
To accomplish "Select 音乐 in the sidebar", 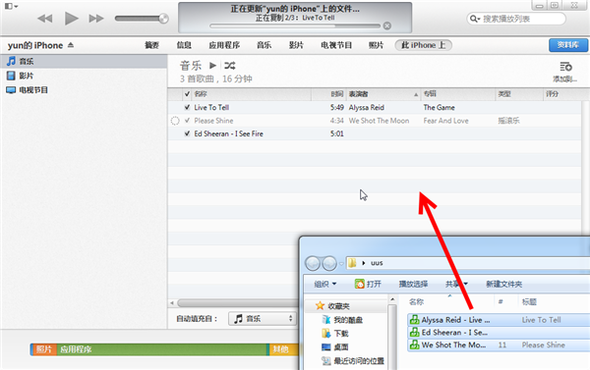I will [x=84, y=61].
